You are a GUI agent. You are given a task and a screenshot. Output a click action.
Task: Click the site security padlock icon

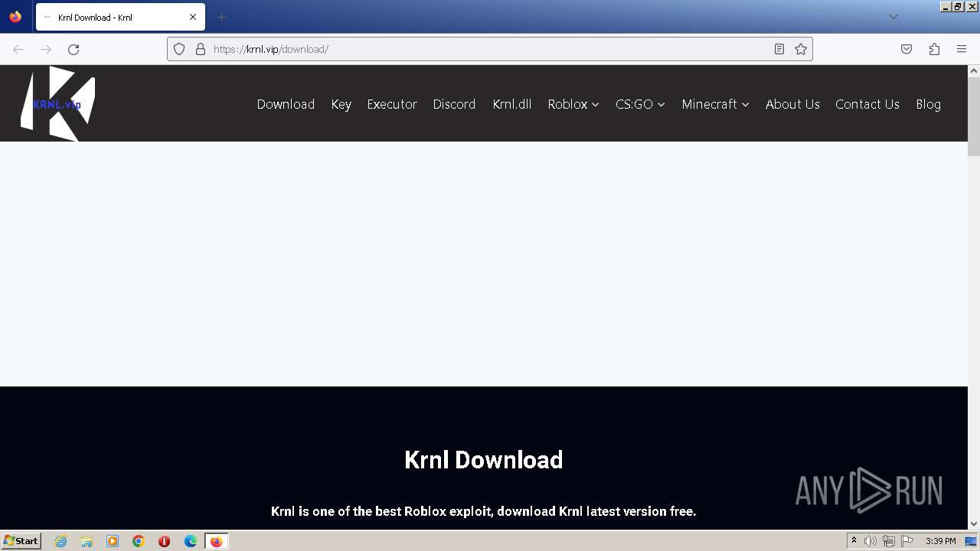click(201, 49)
